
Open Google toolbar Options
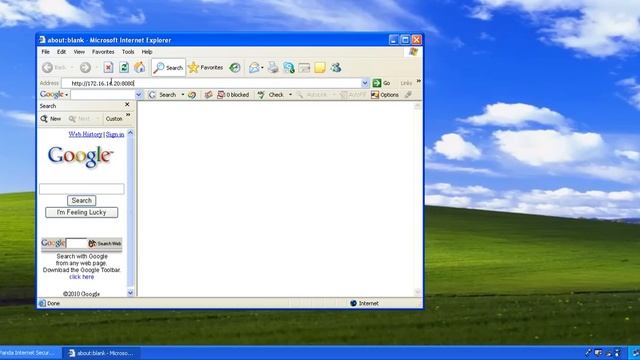tap(385, 95)
